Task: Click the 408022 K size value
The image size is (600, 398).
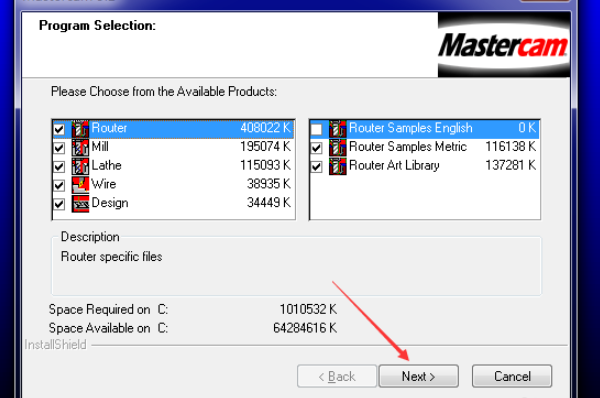Action: click(266, 128)
